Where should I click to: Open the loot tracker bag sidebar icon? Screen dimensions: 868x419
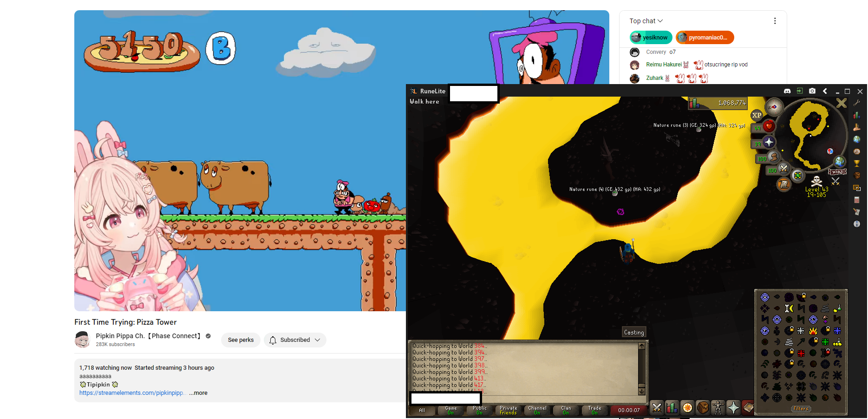pos(857,176)
